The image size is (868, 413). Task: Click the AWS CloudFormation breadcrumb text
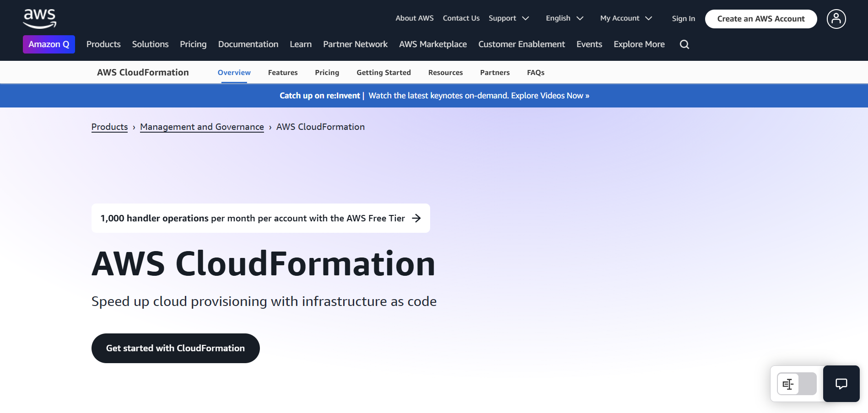coord(320,127)
